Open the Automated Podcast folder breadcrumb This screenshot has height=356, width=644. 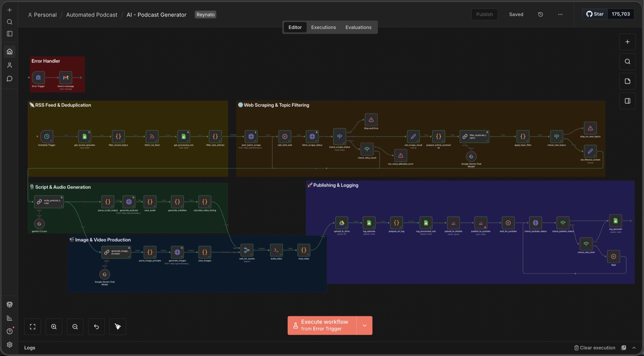[92, 15]
